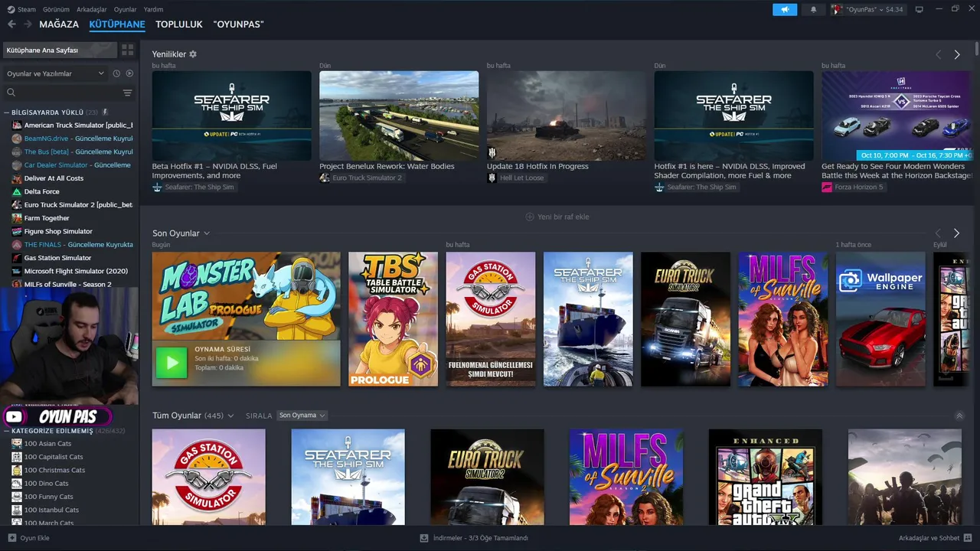Click the Oyun Ekle plus icon
The image size is (980, 551).
click(11, 538)
